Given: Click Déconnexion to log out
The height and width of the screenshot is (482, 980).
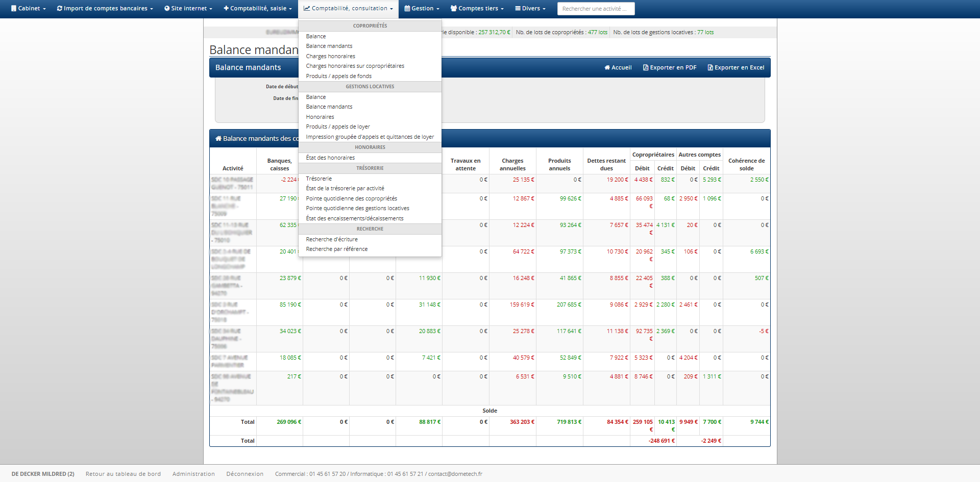Looking at the screenshot, I should 245,474.
